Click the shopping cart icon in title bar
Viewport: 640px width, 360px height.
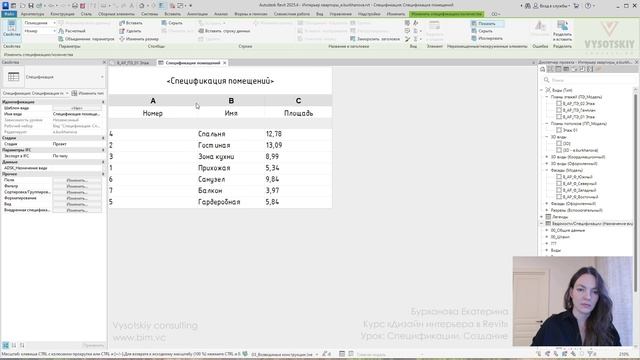pos(576,6)
